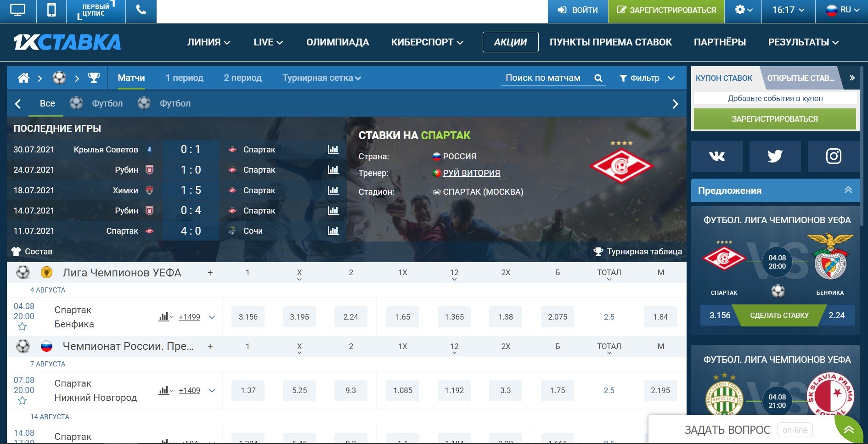The width and height of the screenshot is (868, 444).
Task: Open the АКЦИИ promotions page
Action: pos(510,42)
